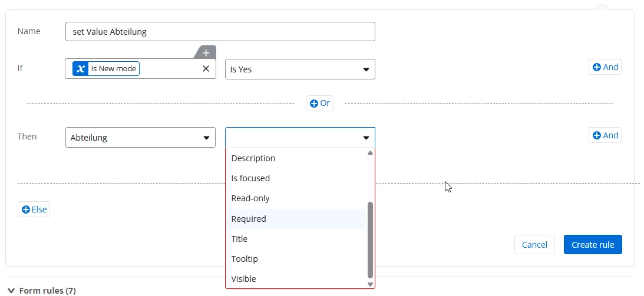Add an Else branch to the rule
This screenshot has width=644, height=296.
click(x=34, y=209)
